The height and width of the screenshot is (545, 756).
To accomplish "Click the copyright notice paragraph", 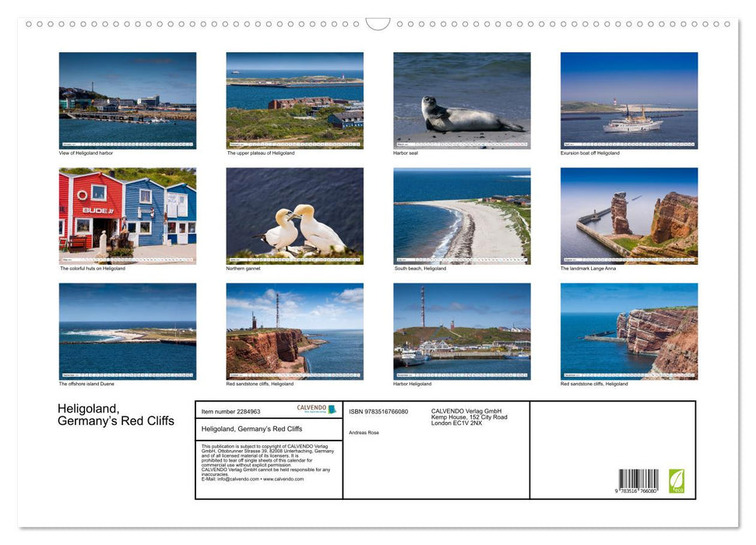I will (x=268, y=462).
